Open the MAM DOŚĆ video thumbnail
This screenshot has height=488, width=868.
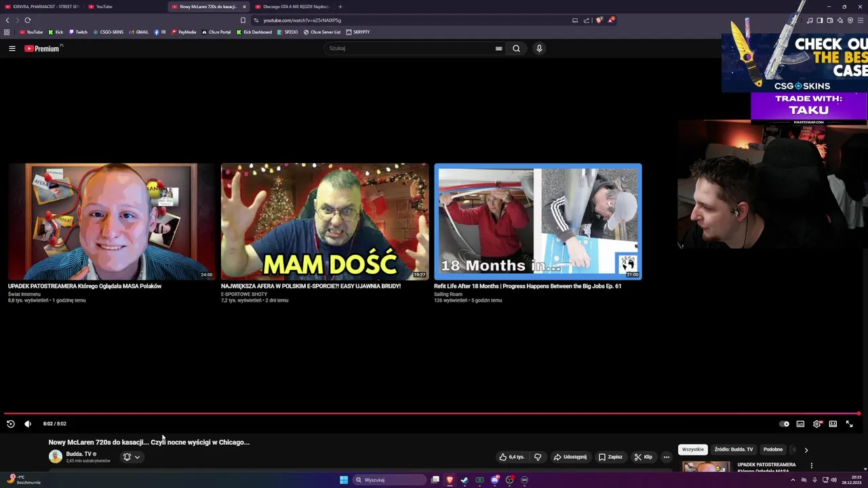[x=324, y=222]
